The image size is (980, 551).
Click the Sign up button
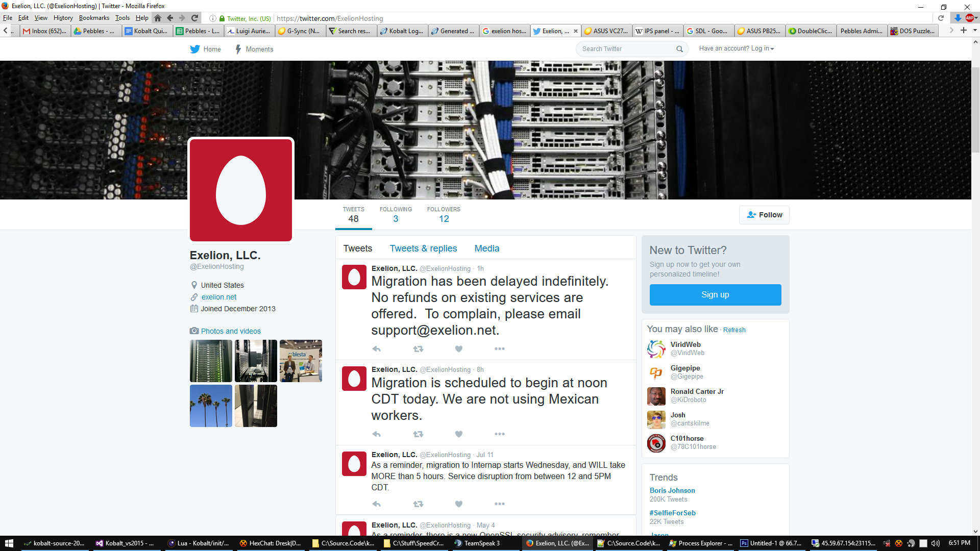coord(715,295)
